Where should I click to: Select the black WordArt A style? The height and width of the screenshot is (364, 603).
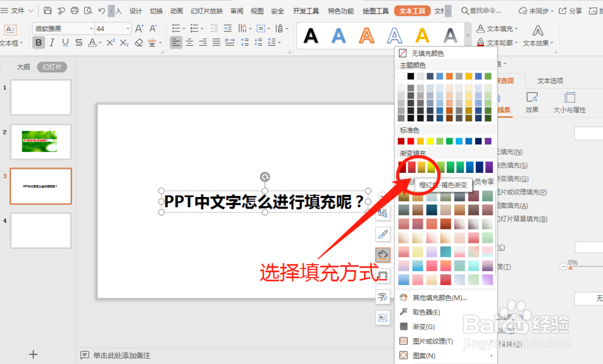point(311,36)
